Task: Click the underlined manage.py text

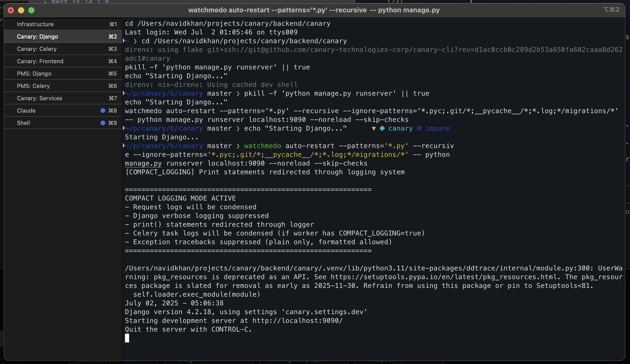Action: pos(143,163)
